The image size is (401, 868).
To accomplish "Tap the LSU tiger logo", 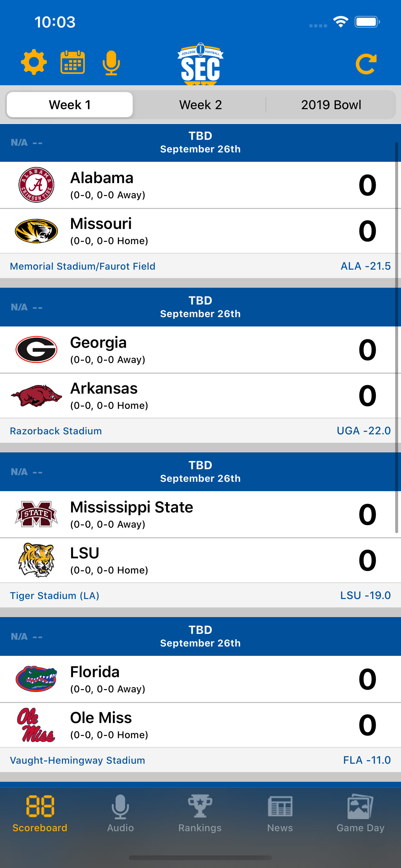I will 36,560.
